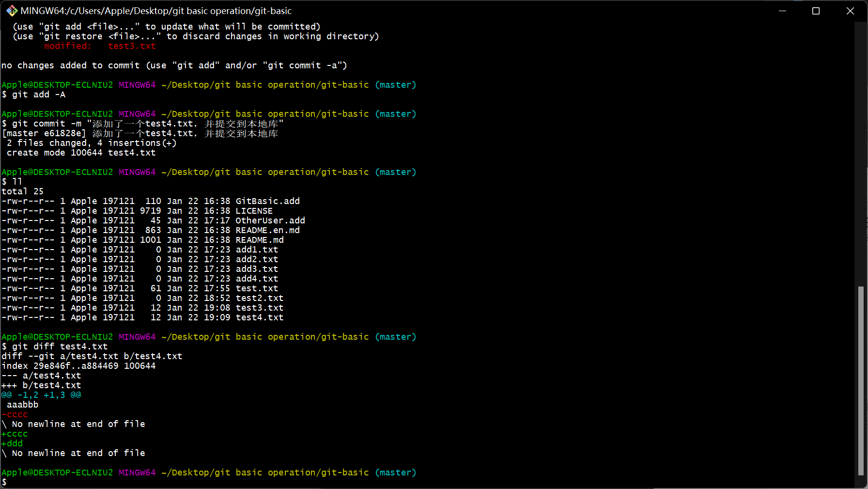Image resolution: width=868 pixels, height=489 pixels.
Task: Click the add4.txt file listing row
Action: tap(140, 279)
